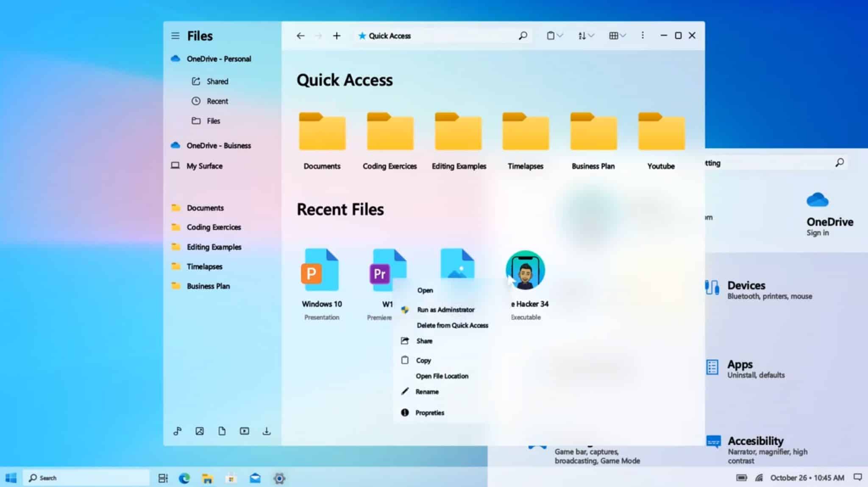Viewport: 868px width, 487px height.
Task: Click the File Explorer taskbar icon
Action: tap(207, 477)
